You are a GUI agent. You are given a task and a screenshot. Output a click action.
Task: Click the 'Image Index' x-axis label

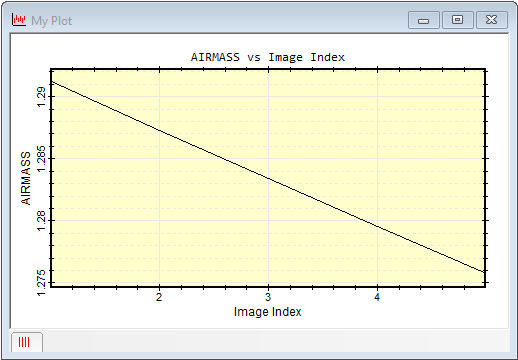[268, 312]
